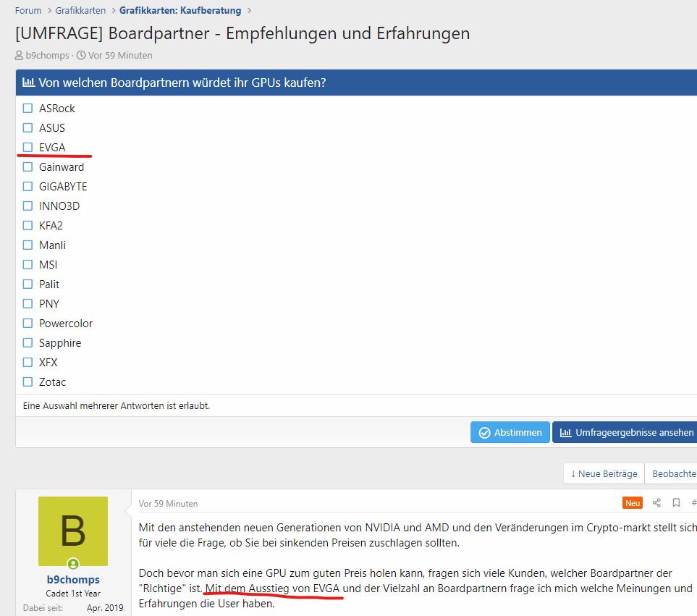Check the ASUS poll option
The width and height of the screenshot is (697, 616).
28,128
